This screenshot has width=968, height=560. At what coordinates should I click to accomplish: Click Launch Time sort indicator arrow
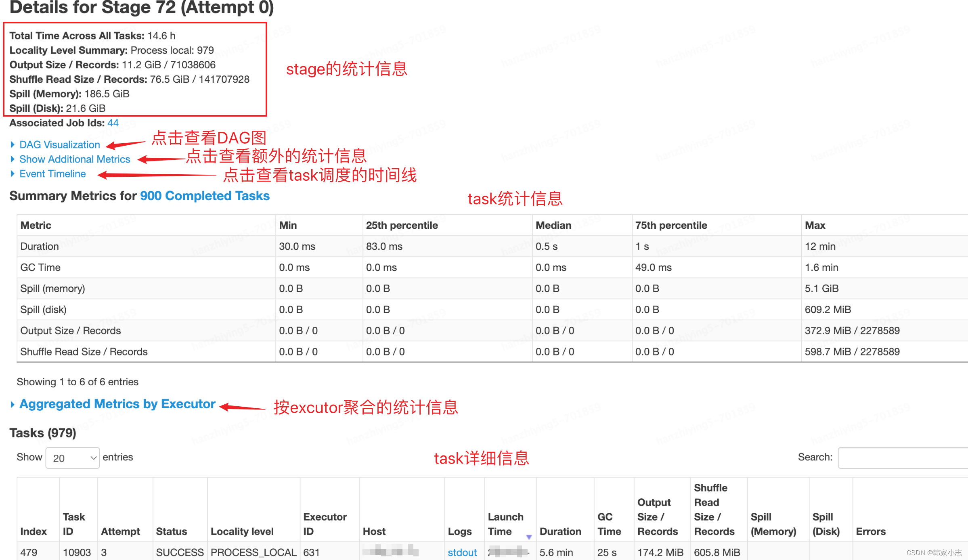(x=529, y=537)
